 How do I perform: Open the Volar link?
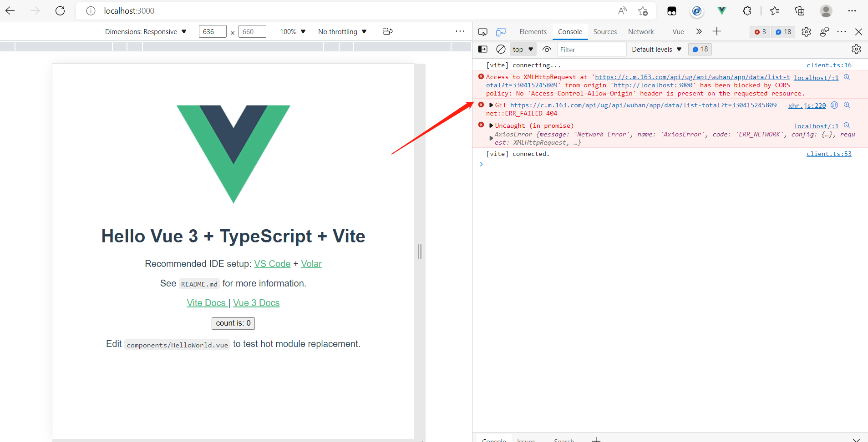pos(311,264)
